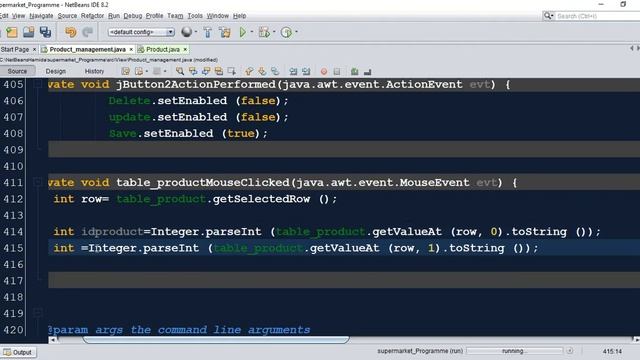Screen dimensions: 640x360
Task: Click the New Project icon
Action: (12, 32)
